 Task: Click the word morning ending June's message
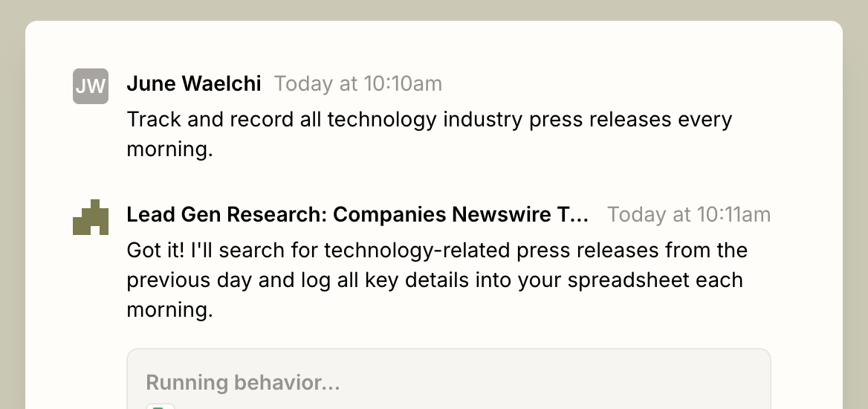click(x=169, y=149)
